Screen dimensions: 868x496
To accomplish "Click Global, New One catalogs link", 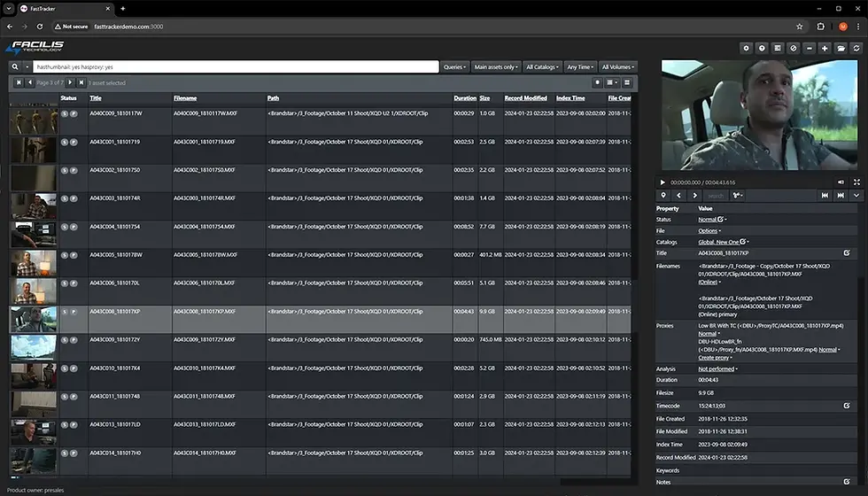I will [718, 242].
